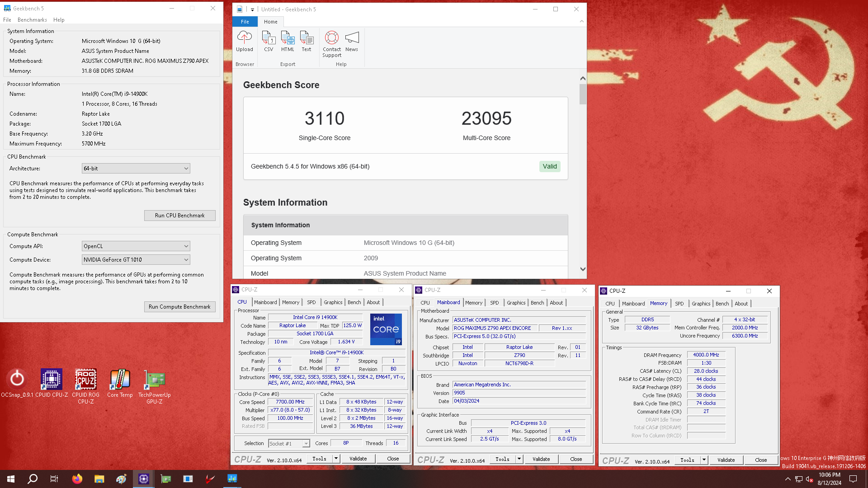Open Help menu in Geekbench 5
This screenshot has height=488, width=868.
59,20
